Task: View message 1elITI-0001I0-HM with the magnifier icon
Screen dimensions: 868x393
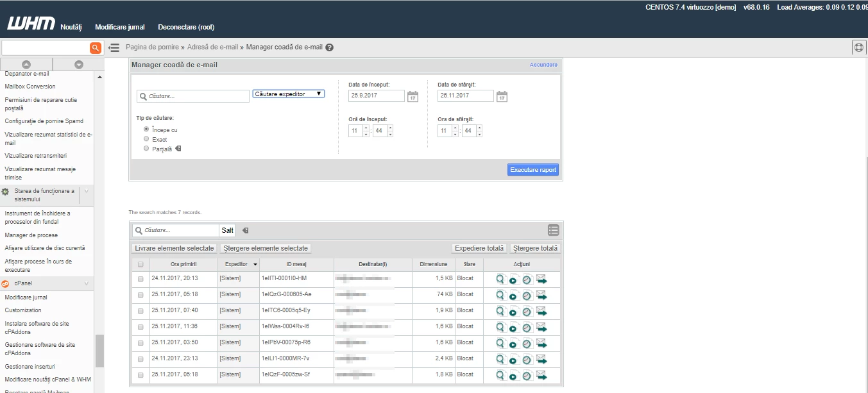Action: click(501, 278)
